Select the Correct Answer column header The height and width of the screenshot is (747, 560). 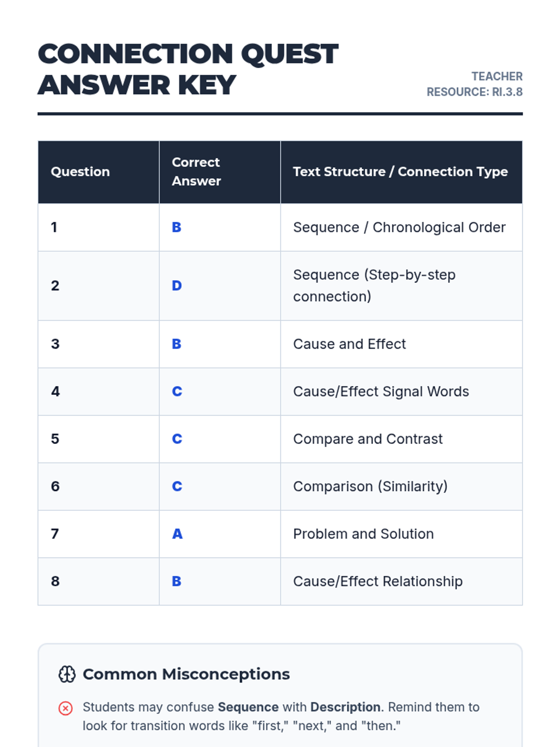(x=196, y=172)
